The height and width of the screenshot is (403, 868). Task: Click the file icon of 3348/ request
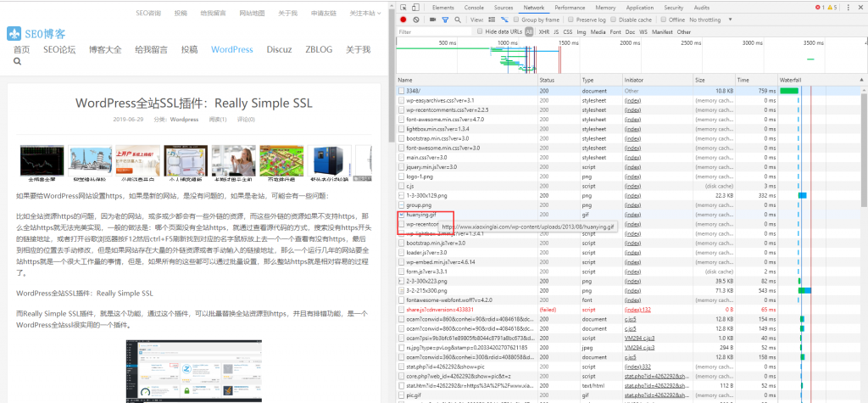point(402,90)
